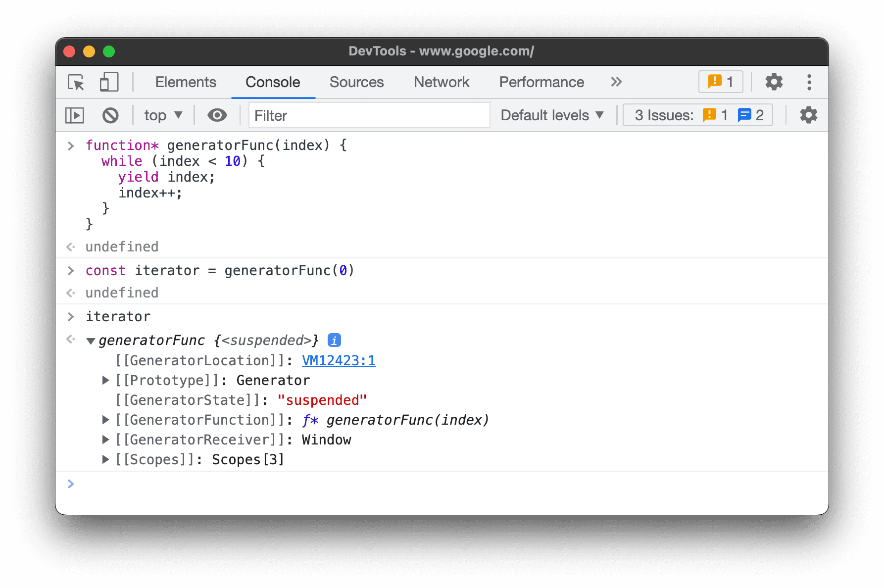Expand the [[Prototype]] Generator entry
Image resolution: width=884 pixels, height=588 pixels.
[105, 380]
